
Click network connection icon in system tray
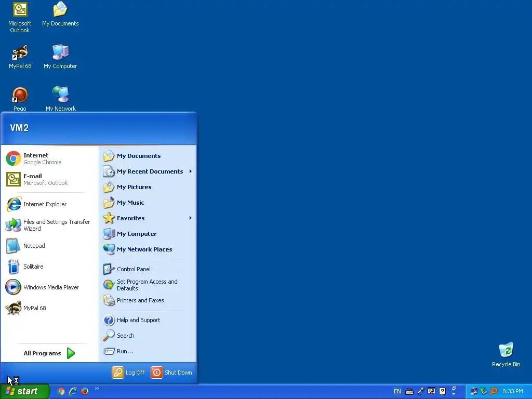click(474, 391)
